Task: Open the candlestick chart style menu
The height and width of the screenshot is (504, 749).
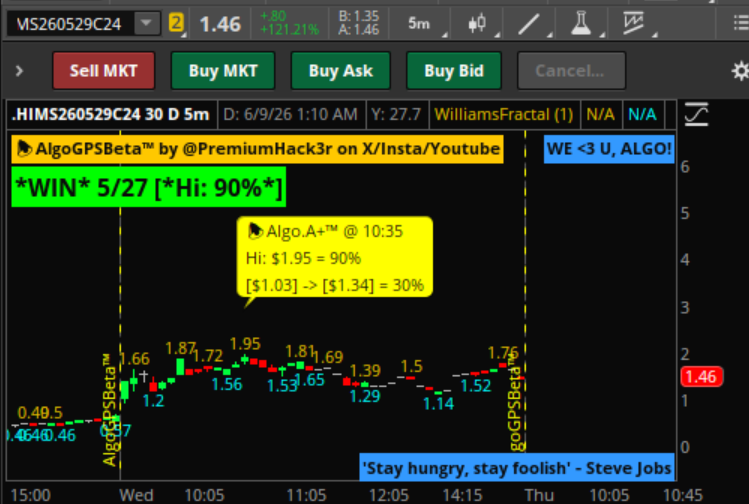Action: click(x=477, y=23)
